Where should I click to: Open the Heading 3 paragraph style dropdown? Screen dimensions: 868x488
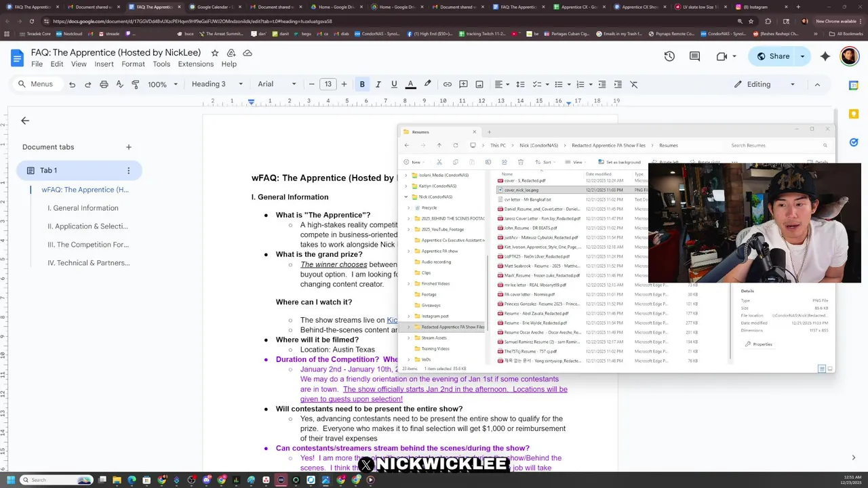point(217,84)
